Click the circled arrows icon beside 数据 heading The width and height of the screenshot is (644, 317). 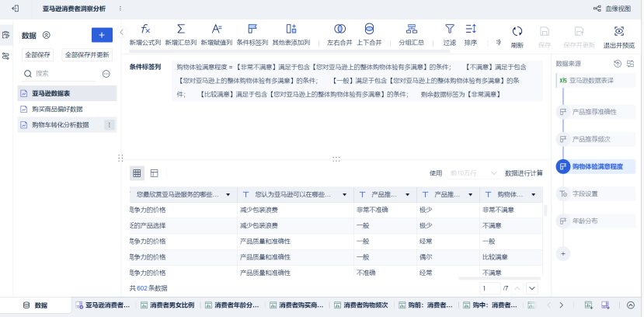(47, 35)
